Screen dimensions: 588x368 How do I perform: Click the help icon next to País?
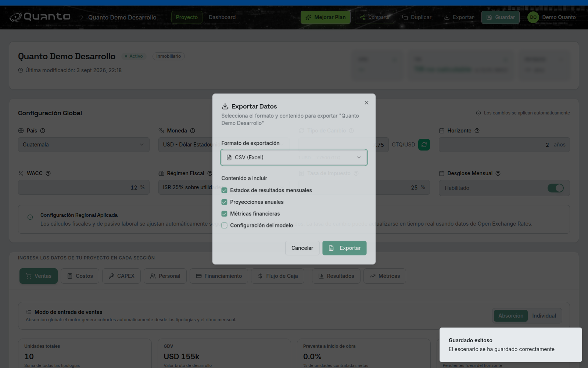(43, 131)
